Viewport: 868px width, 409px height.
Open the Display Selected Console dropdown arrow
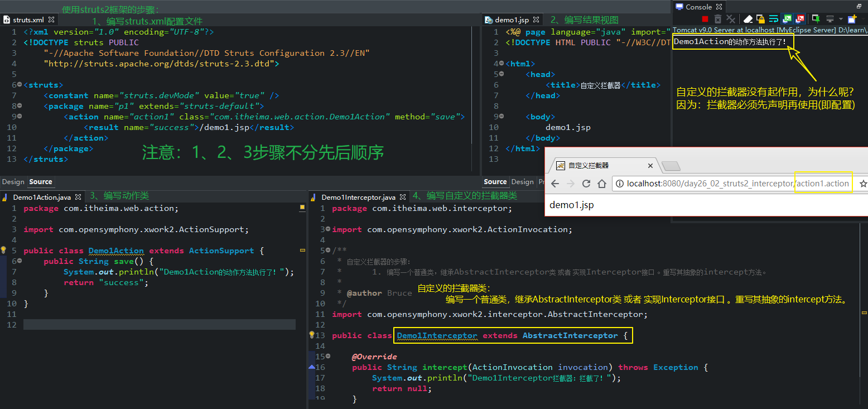click(x=841, y=19)
